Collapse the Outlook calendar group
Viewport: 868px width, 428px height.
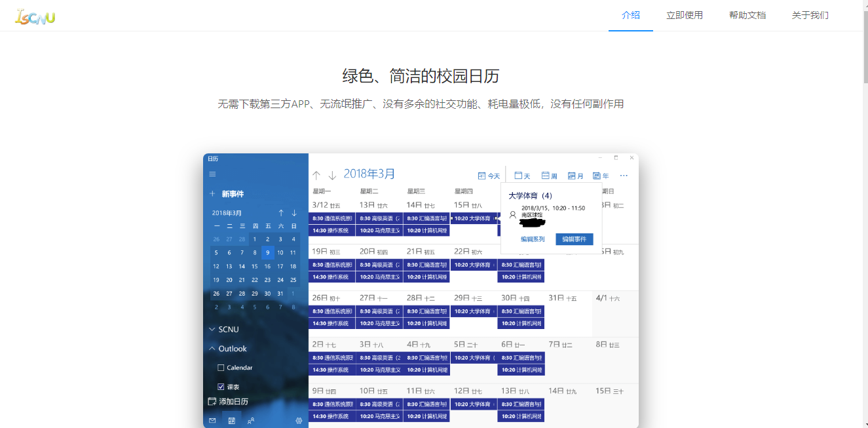coord(212,349)
